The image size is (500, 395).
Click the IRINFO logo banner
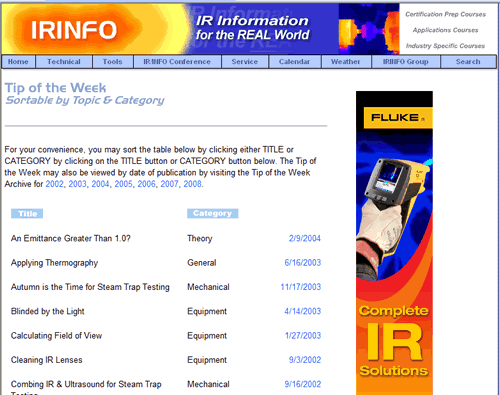[200, 29]
